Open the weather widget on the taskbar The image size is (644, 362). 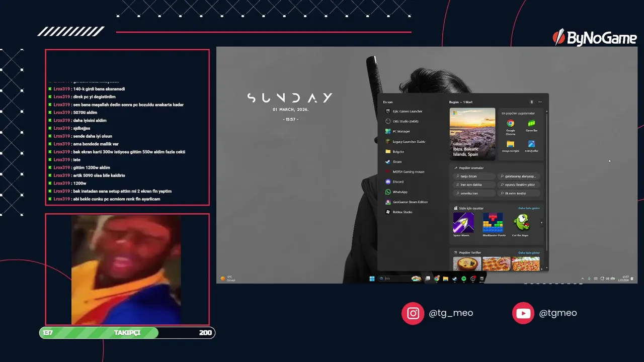click(x=228, y=278)
